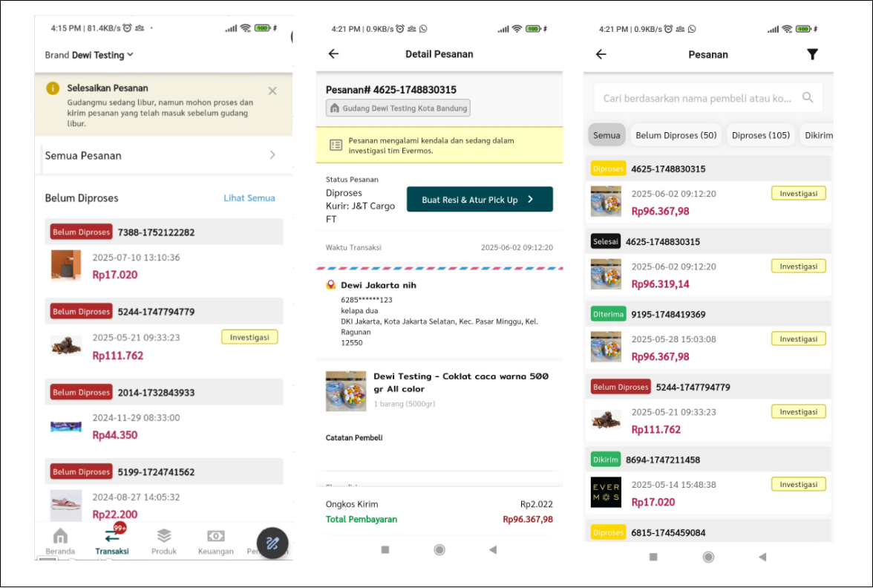Click Ongkos Kirim amount Rp2.022
Viewport: 873px width, 588px height.
536,504
